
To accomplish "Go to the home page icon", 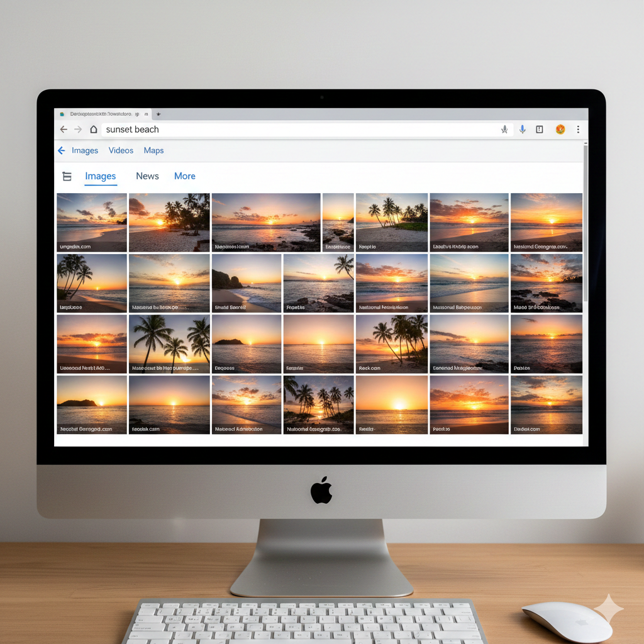I will point(94,130).
